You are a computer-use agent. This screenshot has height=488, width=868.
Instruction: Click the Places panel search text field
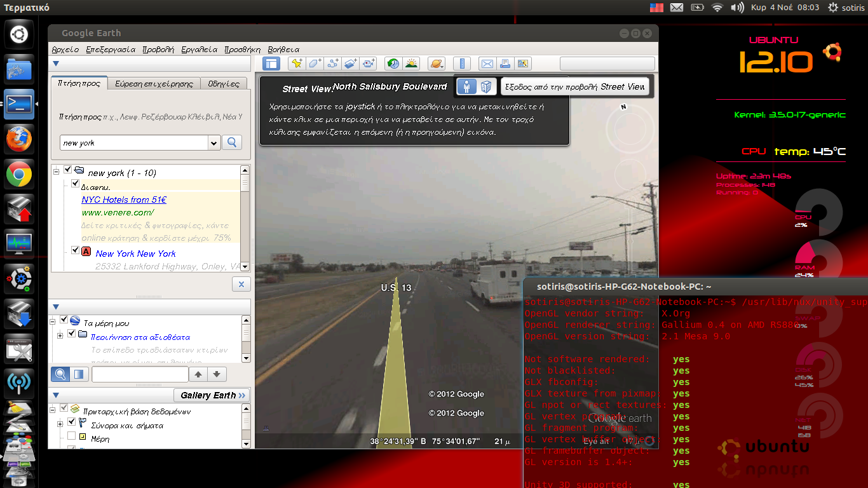point(140,374)
